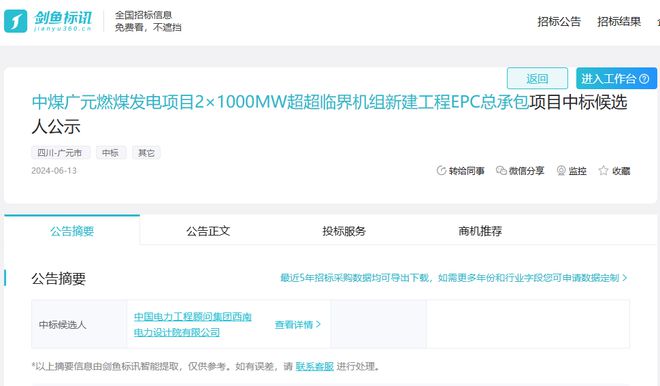Click the 收藏 star icon

click(x=603, y=170)
